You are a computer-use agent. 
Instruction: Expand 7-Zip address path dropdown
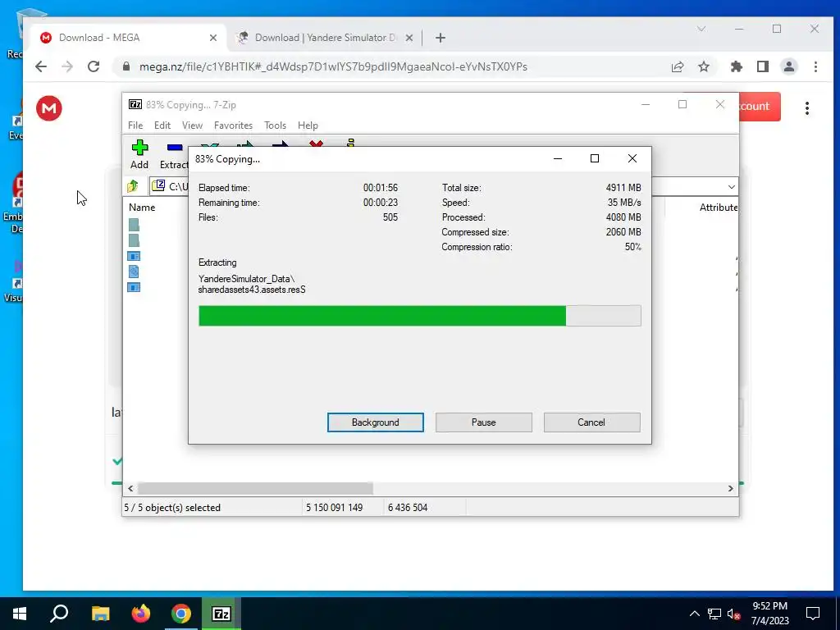click(x=731, y=186)
